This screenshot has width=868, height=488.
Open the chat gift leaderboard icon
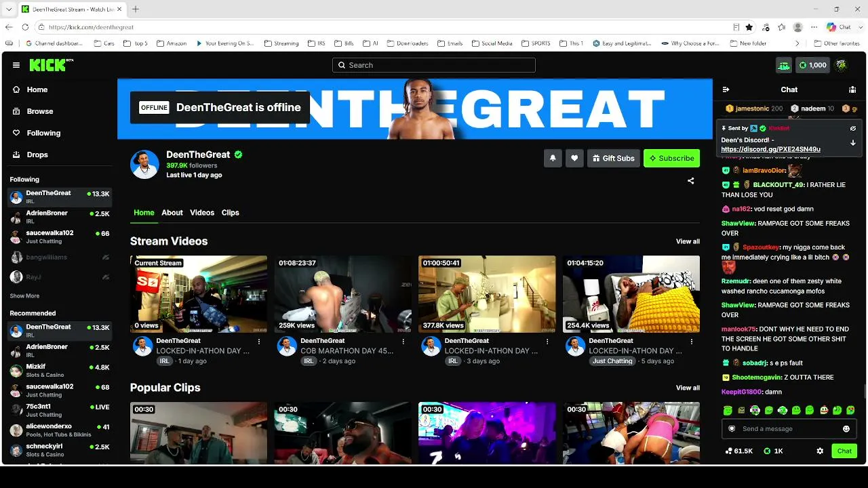point(852,89)
